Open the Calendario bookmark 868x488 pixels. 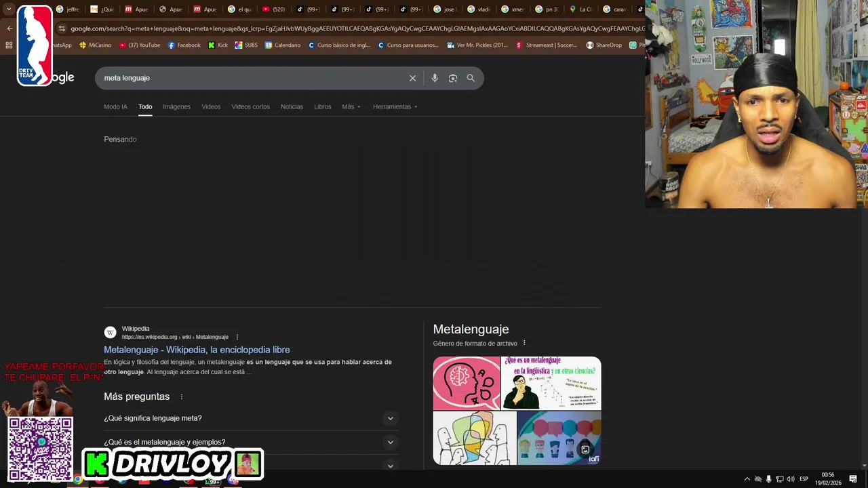click(283, 45)
